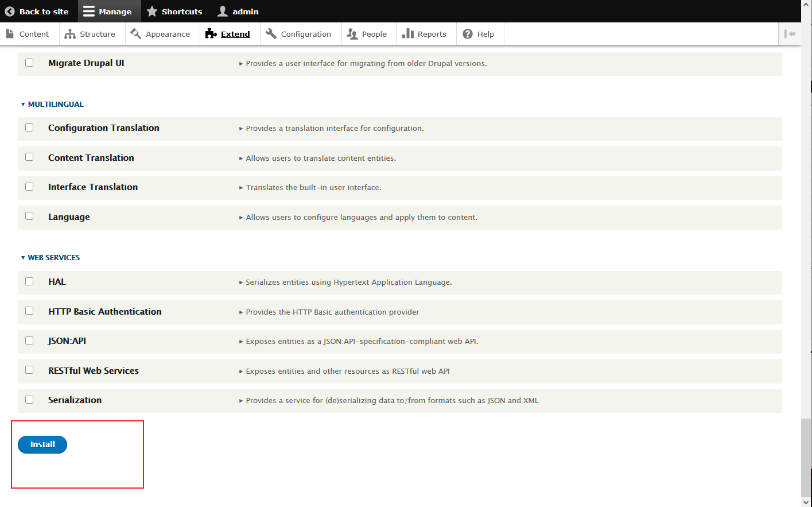Screen dimensions: 812x507
Task: Tick the Content Translation checkbox
Action: [x=29, y=157]
